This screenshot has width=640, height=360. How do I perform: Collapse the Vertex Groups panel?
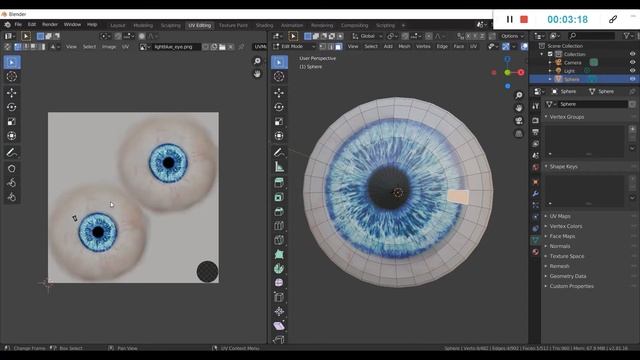click(567, 117)
